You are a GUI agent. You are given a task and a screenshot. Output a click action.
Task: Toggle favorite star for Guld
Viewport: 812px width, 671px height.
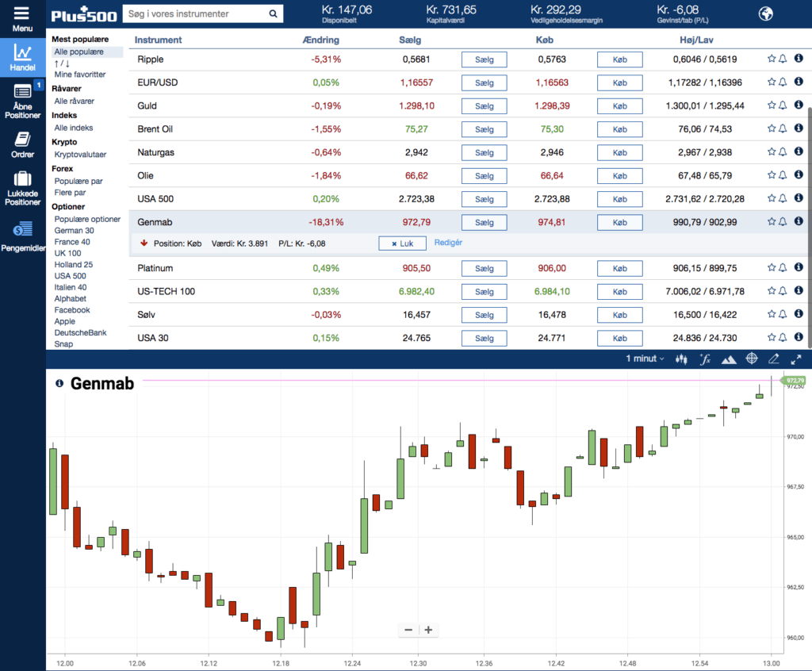pyautogui.click(x=771, y=105)
